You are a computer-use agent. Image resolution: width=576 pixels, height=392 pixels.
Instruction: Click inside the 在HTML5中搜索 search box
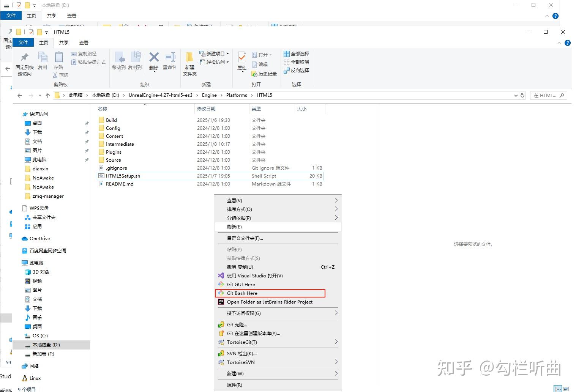(x=547, y=95)
